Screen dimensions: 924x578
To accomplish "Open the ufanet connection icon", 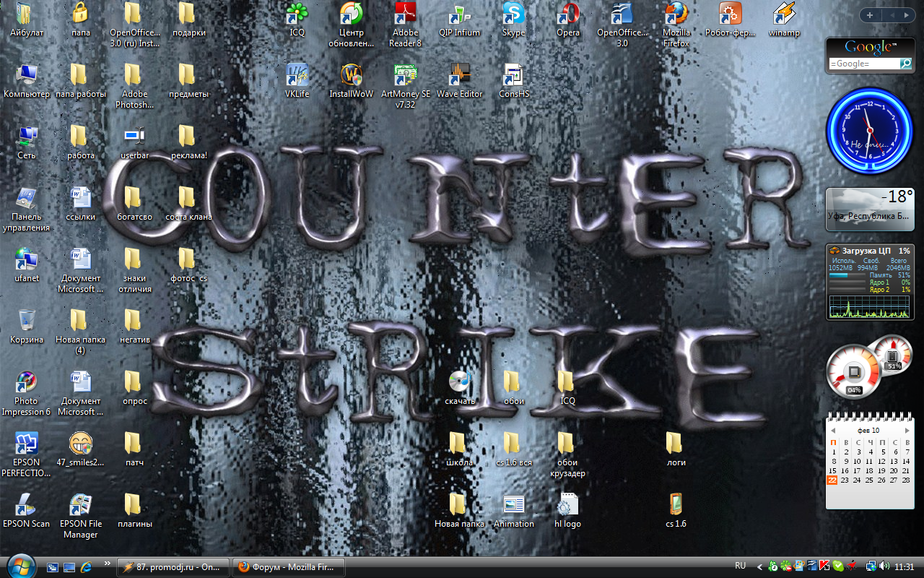I will click(x=26, y=259).
